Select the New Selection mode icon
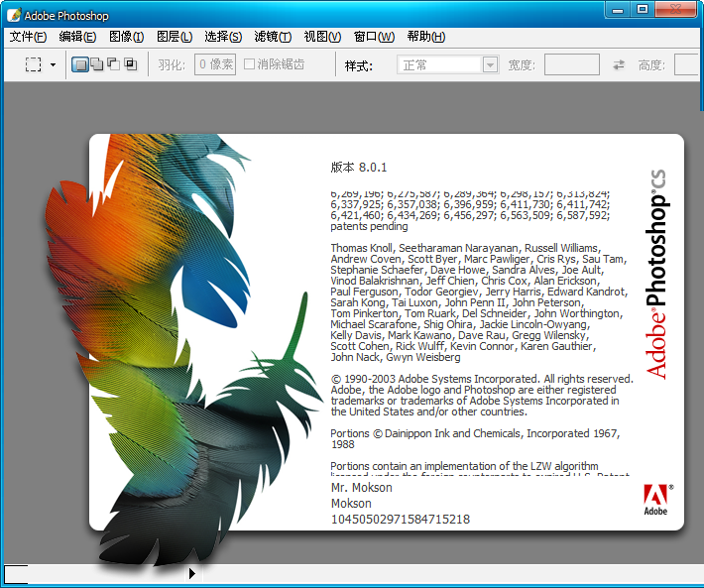Viewport: 704px width, 588px height. pos(80,65)
